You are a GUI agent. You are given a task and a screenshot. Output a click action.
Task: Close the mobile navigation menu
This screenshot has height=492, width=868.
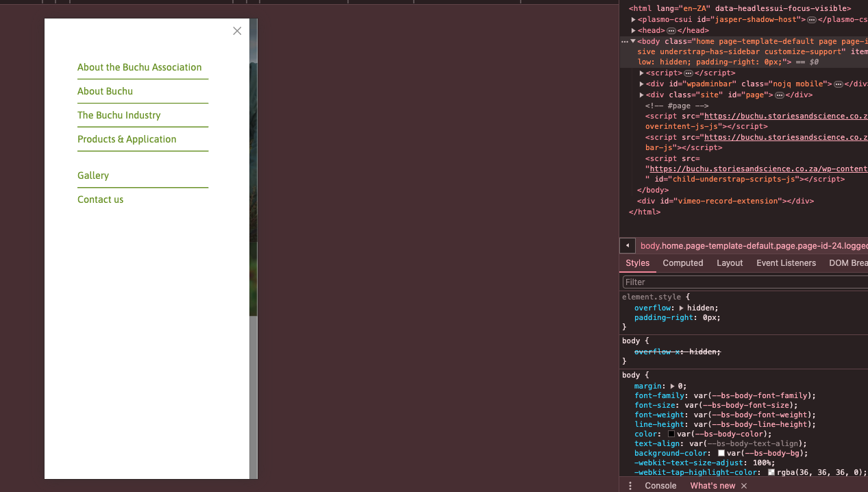coord(237,31)
